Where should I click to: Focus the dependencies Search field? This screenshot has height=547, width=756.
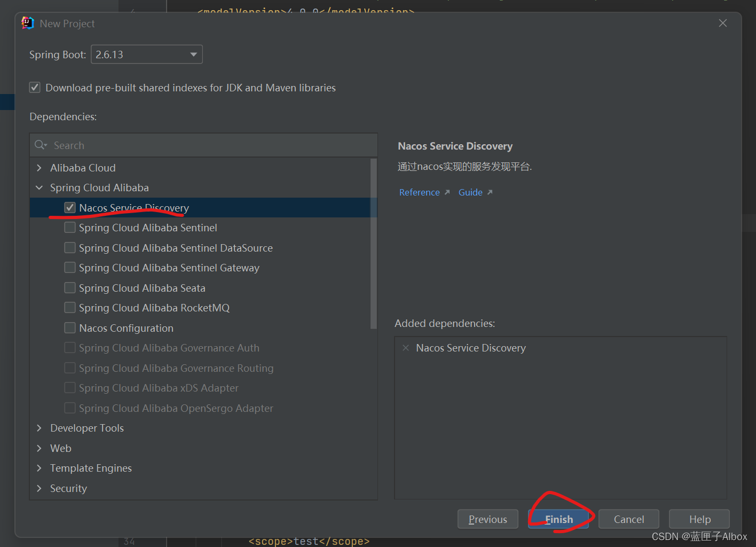pos(203,145)
